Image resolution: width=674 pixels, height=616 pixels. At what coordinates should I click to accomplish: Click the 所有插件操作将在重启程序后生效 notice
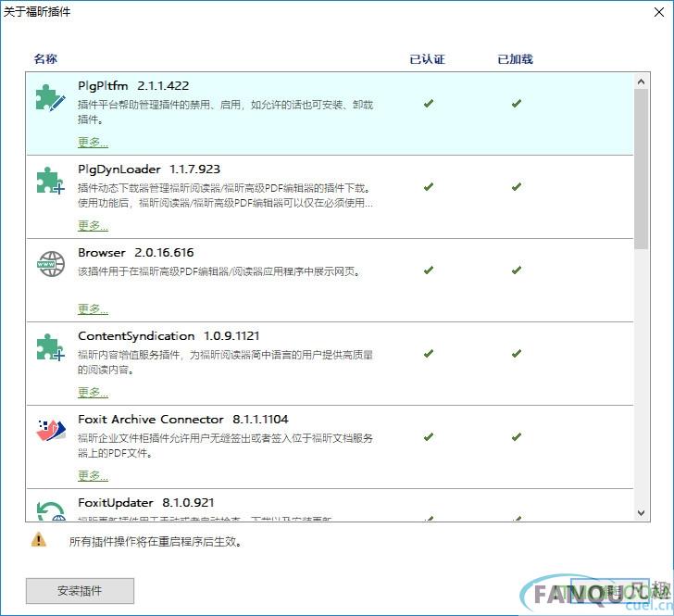click(x=156, y=542)
